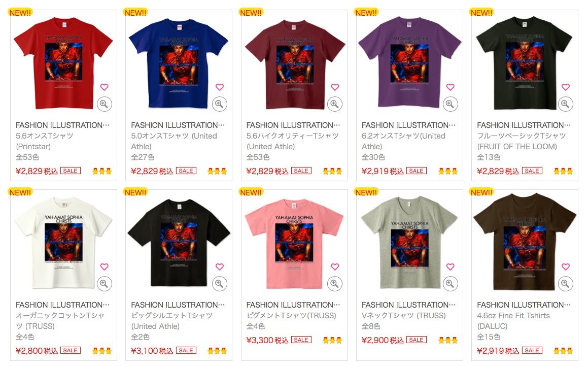
Task: Click SALE badge on ¥3,100 big silhouette shirt
Action: coord(186,350)
